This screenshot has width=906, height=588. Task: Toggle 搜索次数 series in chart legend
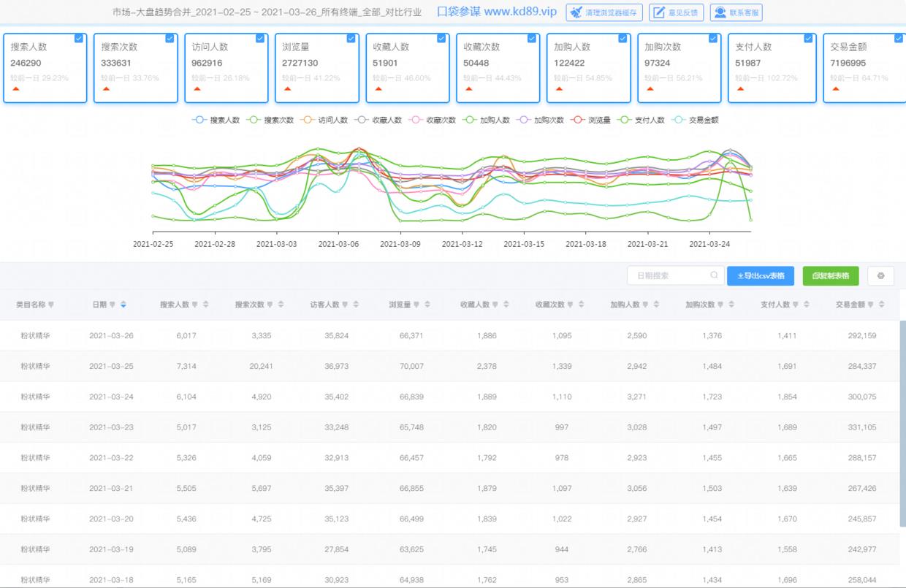[270, 120]
